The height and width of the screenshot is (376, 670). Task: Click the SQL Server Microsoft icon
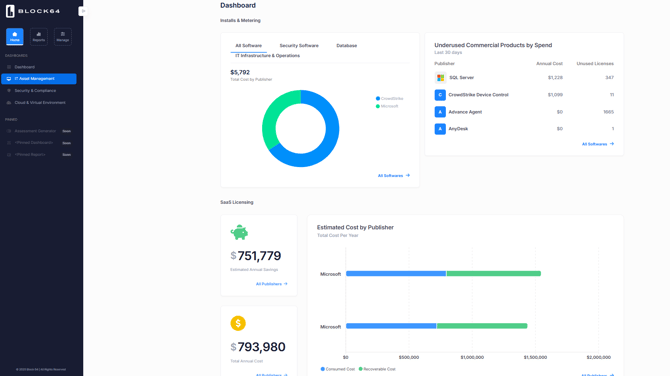(440, 78)
